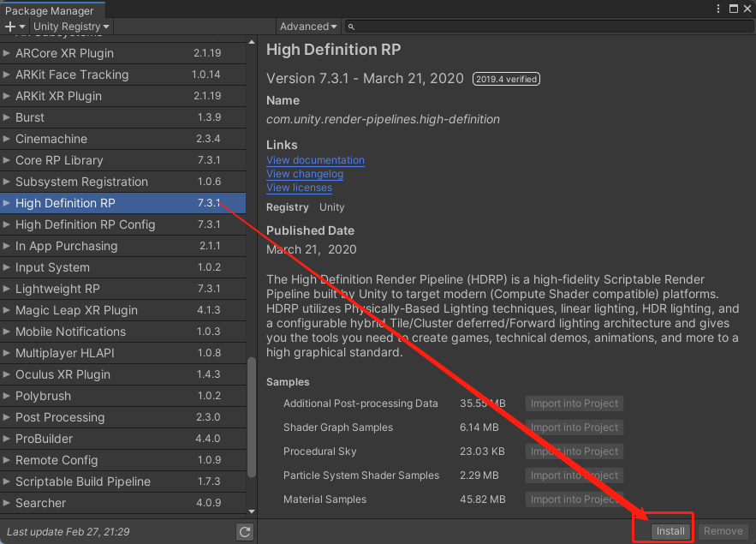The height and width of the screenshot is (544, 756).
Task: Open the Advanced dropdown
Action: [307, 27]
